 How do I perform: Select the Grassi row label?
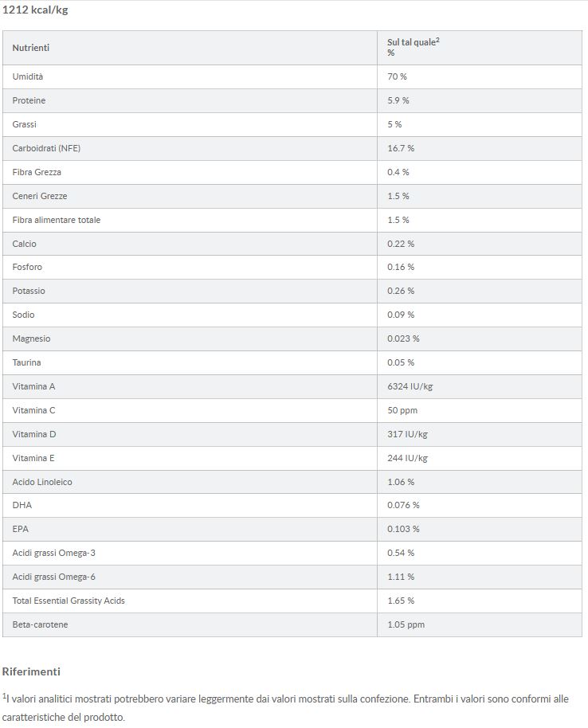point(24,124)
